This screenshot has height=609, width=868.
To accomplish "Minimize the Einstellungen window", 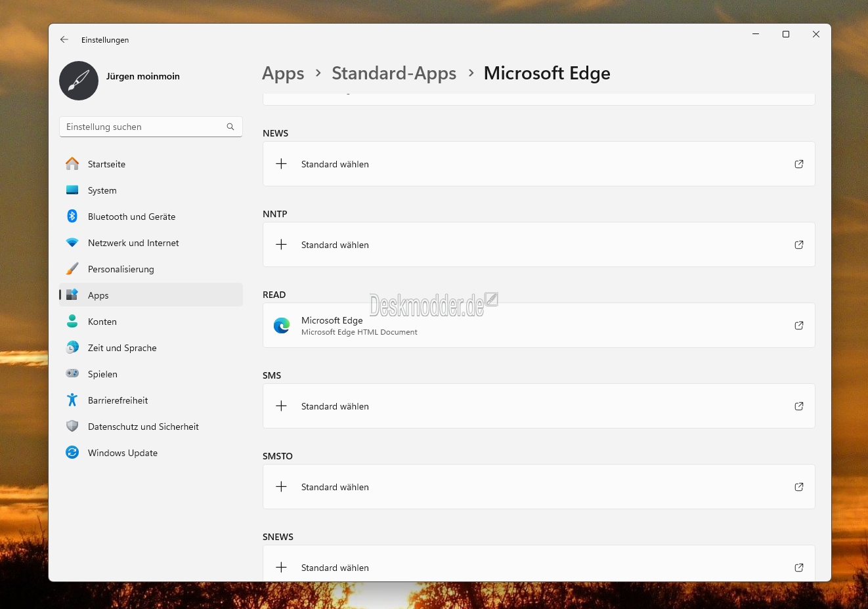I will [x=756, y=34].
